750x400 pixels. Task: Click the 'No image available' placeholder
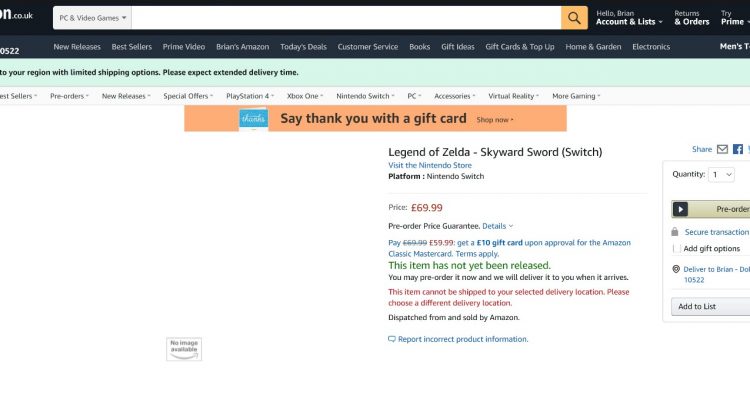(184, 348)
